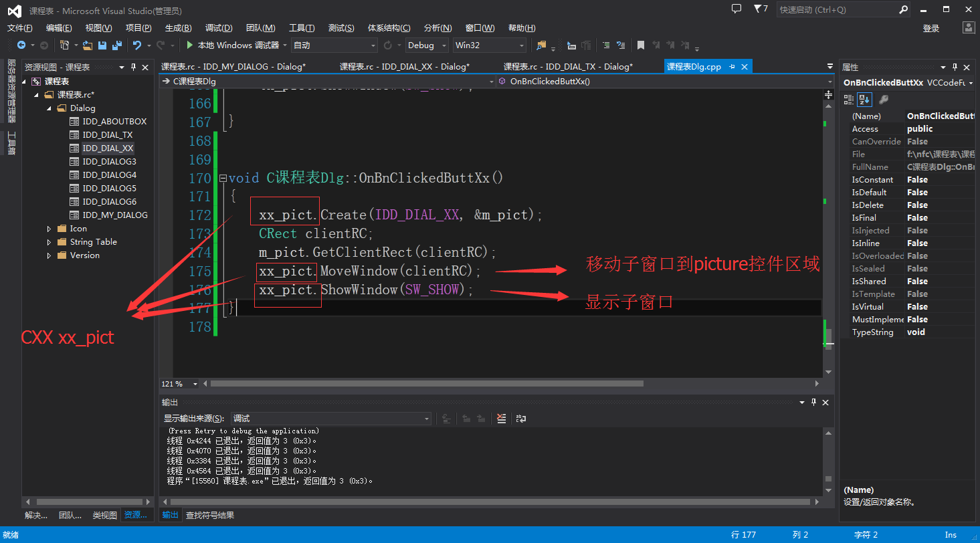This screenshot has width=980, height=543.
Task: Click the Navigate Backward arrow in toolbar
Action: coord(21,45)
